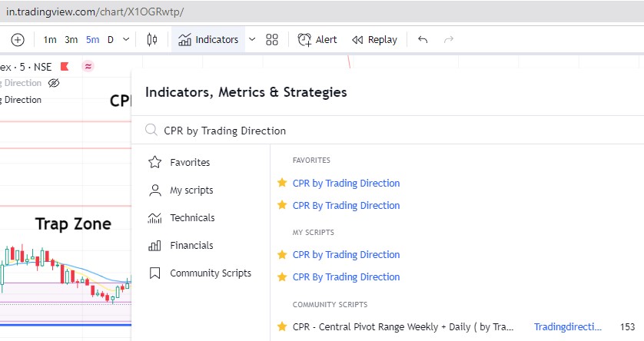The width and height of the screenshot is (644, 341).
Task: Toggle star on last My Scripts CPR entry
Action: 282,276
